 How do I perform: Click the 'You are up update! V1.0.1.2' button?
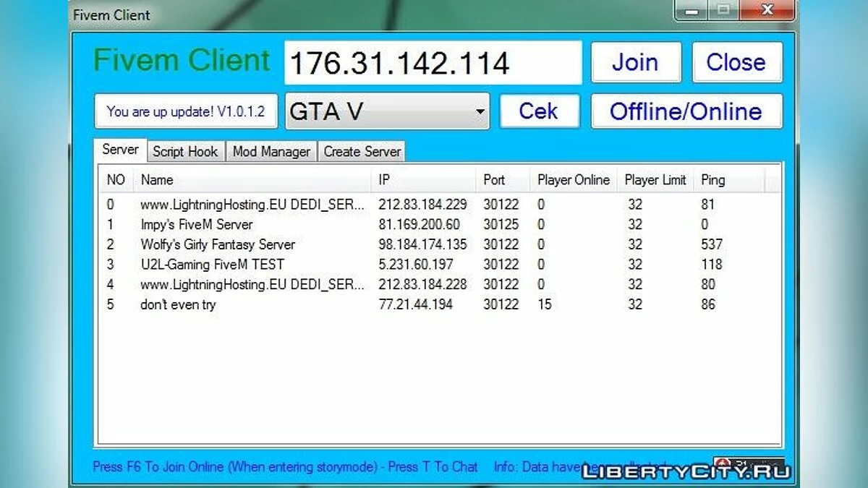tap(186, 111)
